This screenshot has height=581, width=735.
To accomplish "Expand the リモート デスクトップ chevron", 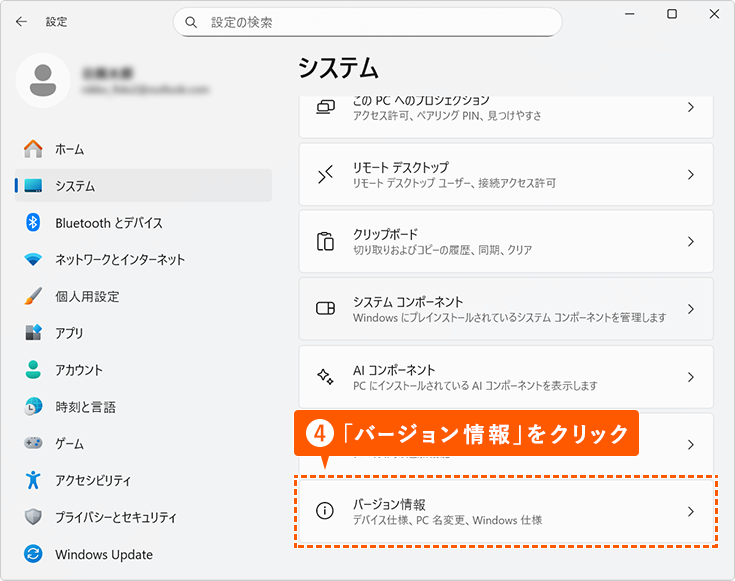I will (x=690, y=175).
